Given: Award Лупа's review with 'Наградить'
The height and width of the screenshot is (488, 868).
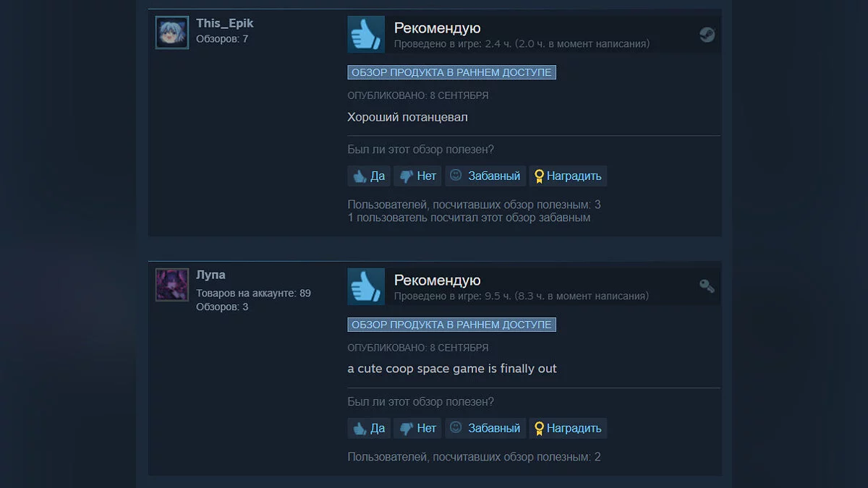Looking at the screenshot, I should click(x=568, y=428).
